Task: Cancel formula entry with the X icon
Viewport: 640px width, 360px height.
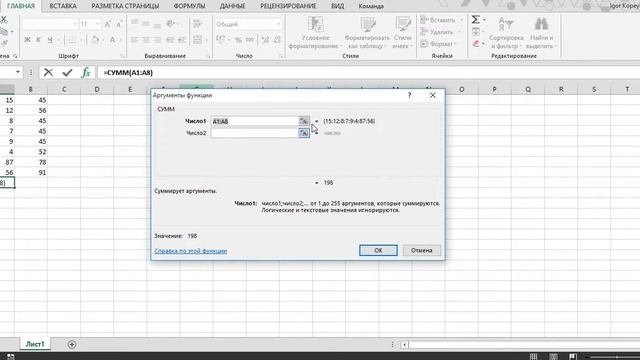Action: click(x=48, y=73)
